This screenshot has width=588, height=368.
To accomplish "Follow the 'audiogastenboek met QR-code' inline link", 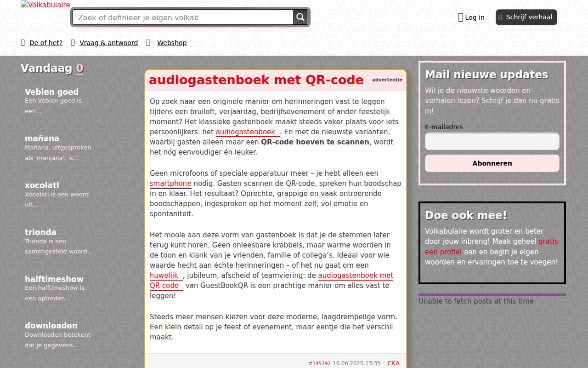I will [x=356, y=276].
